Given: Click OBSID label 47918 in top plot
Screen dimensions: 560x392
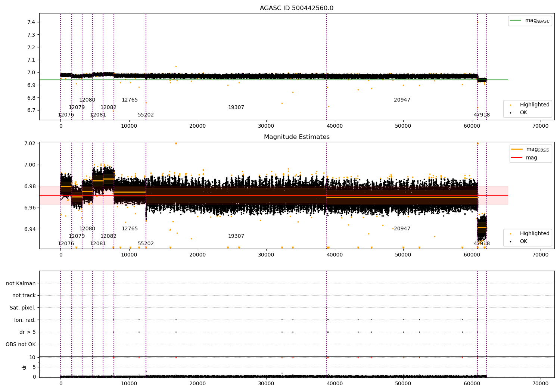Looking at the screenshot, I should pos(482,115).
